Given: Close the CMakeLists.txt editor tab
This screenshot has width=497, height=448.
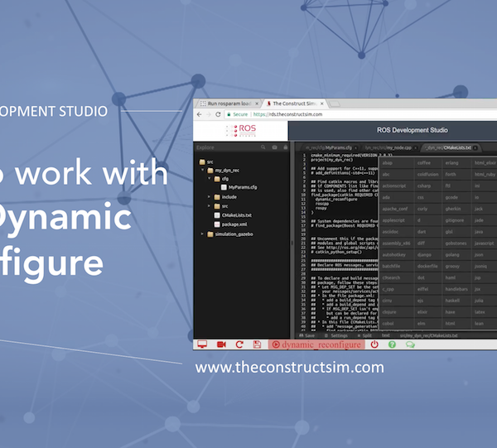Looking at the screenshot, I should coord(475,148).
